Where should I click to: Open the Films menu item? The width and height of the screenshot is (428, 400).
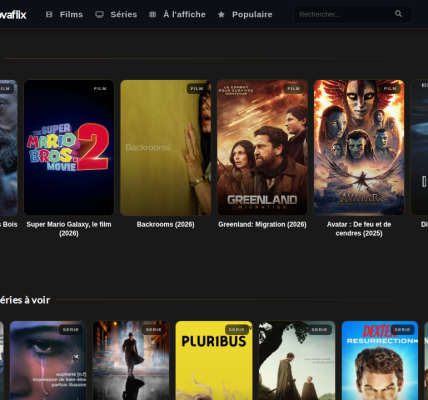point(71,14)
